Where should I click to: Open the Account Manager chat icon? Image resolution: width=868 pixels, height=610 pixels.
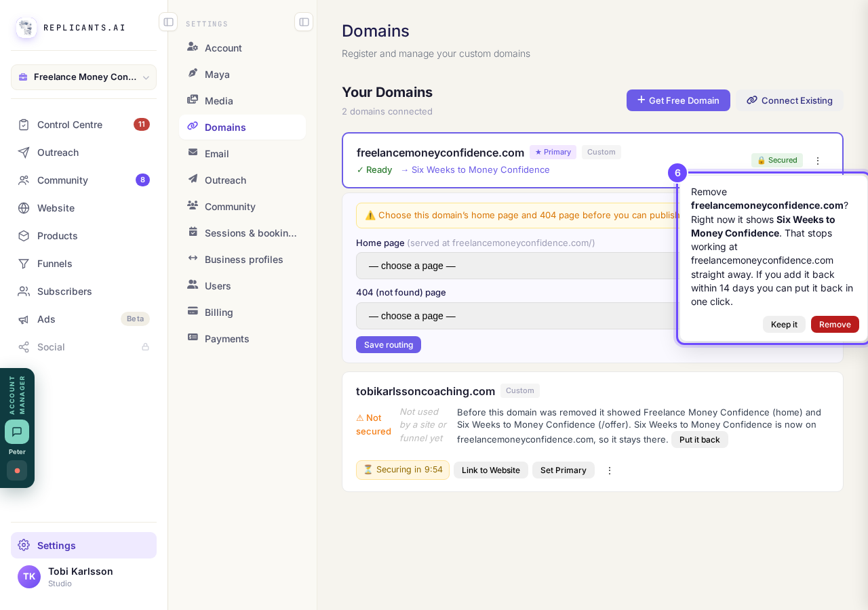17,432
